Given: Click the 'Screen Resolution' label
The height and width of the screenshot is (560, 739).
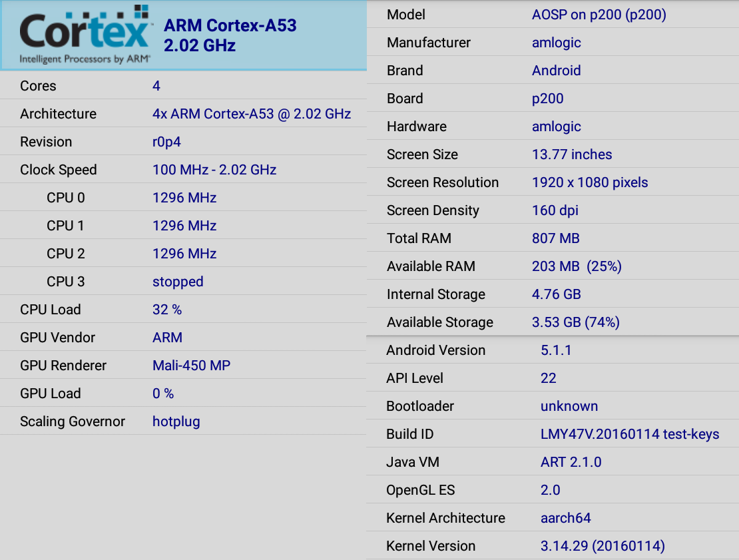Looking at the screenshot, I should point(443,182).
